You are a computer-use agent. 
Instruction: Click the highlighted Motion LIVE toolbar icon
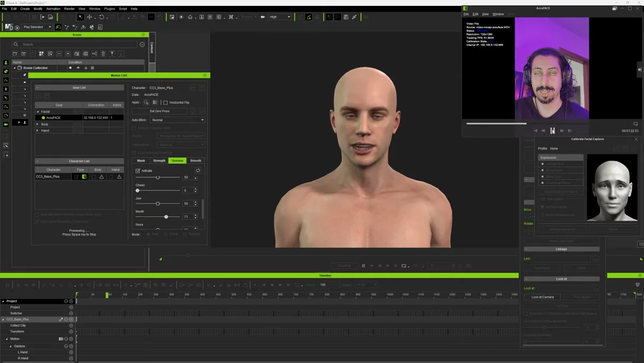pyautogui.click(x=58, y=27)
